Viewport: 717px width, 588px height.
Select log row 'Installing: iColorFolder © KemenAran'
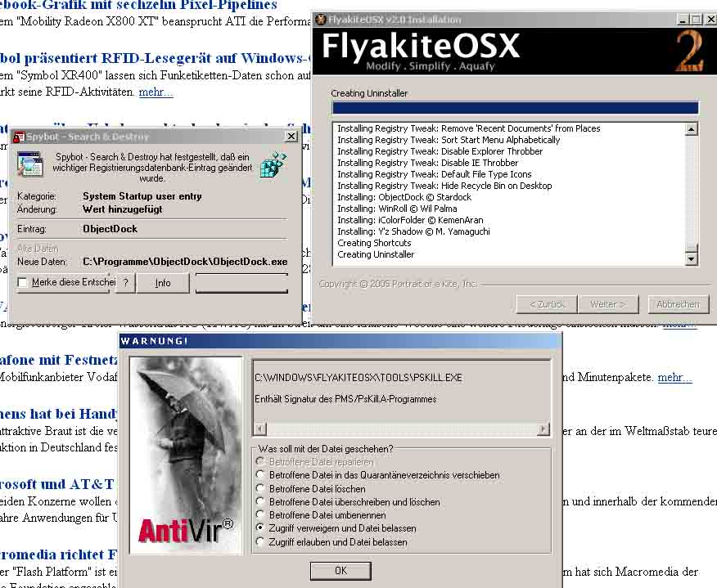click(x=410, y=220)
